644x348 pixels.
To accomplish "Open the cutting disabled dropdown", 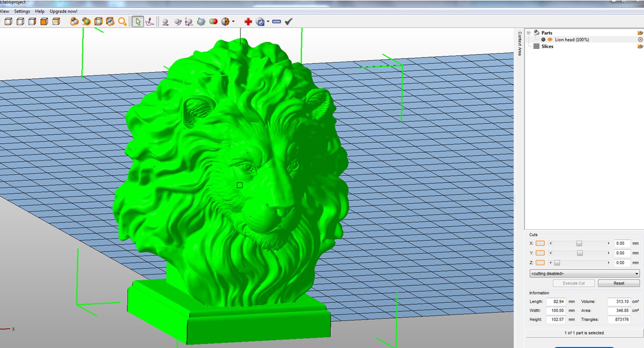I will click(585, 274).
